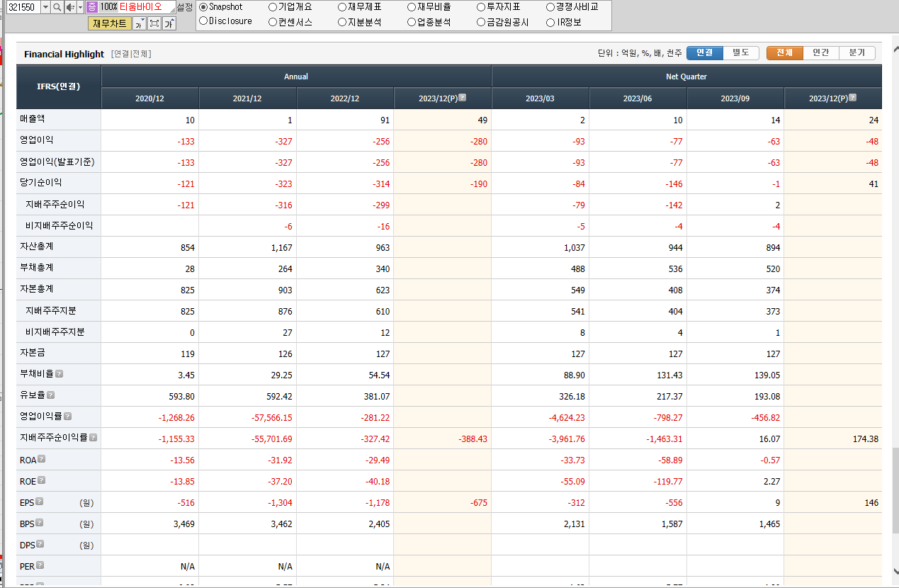This screenshot has height=588, width=899.
Task: Select the 경쟁사비교 radio button
Action: (x=550, y=7)
